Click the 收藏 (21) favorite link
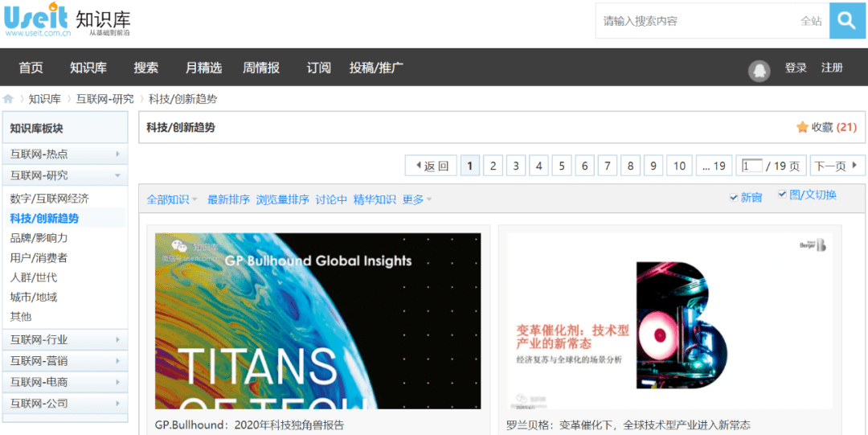Viewport: 868px width, 435px height. point(826,128)
